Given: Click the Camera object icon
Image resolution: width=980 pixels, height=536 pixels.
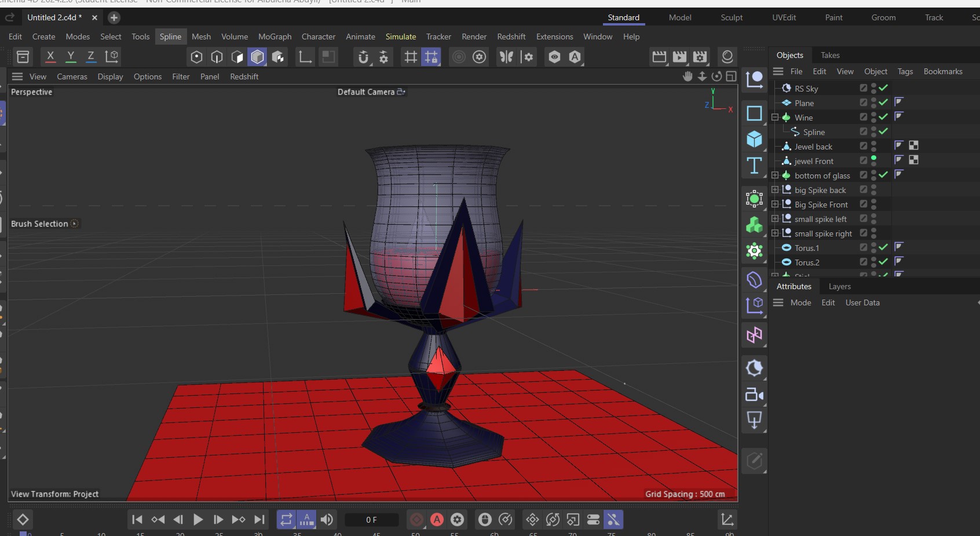Looking at the screenshot, I should [x=754, y=395].
